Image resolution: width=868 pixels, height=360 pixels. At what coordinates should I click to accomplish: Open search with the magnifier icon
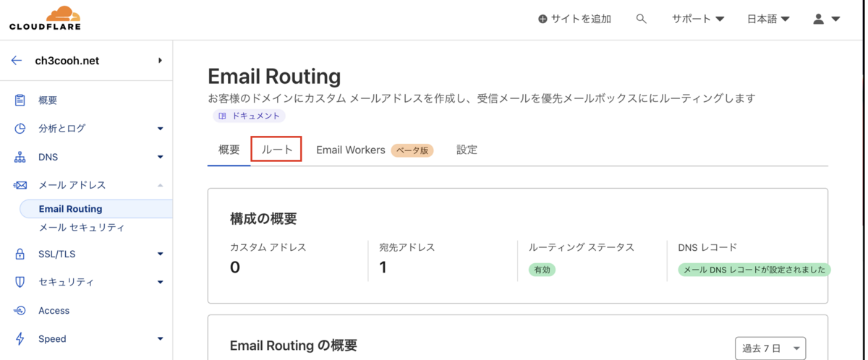click(x=641, y=20)
